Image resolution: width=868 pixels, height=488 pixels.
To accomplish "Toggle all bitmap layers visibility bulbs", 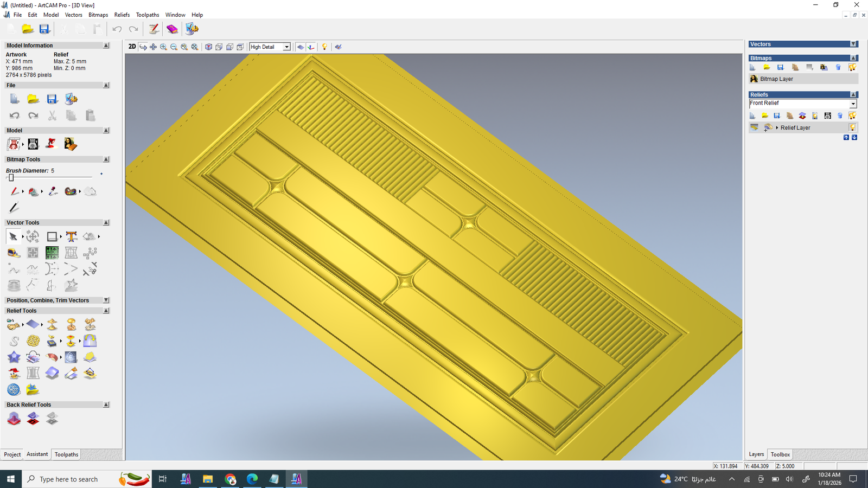I will 852,68.
